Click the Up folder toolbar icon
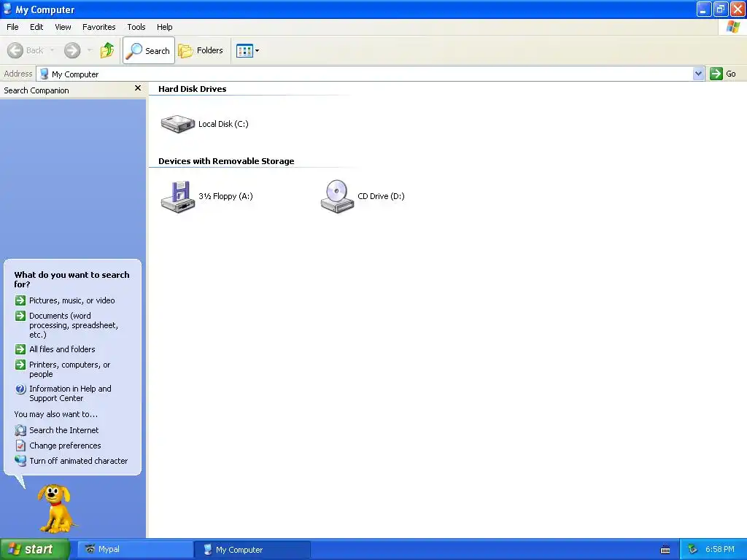Image resolution: width=747 pixels, height=560 pixels. coord(107,50)
